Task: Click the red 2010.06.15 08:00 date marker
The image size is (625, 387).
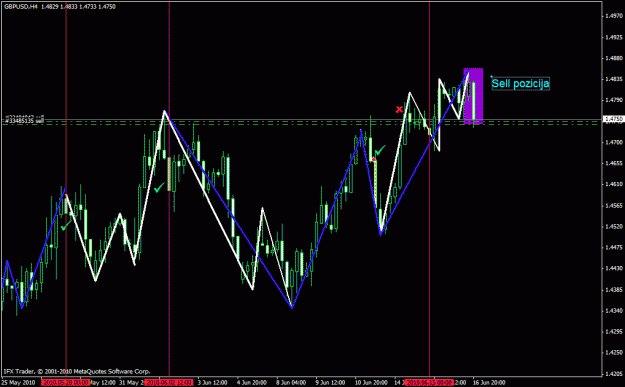Action: pos(429,383)
